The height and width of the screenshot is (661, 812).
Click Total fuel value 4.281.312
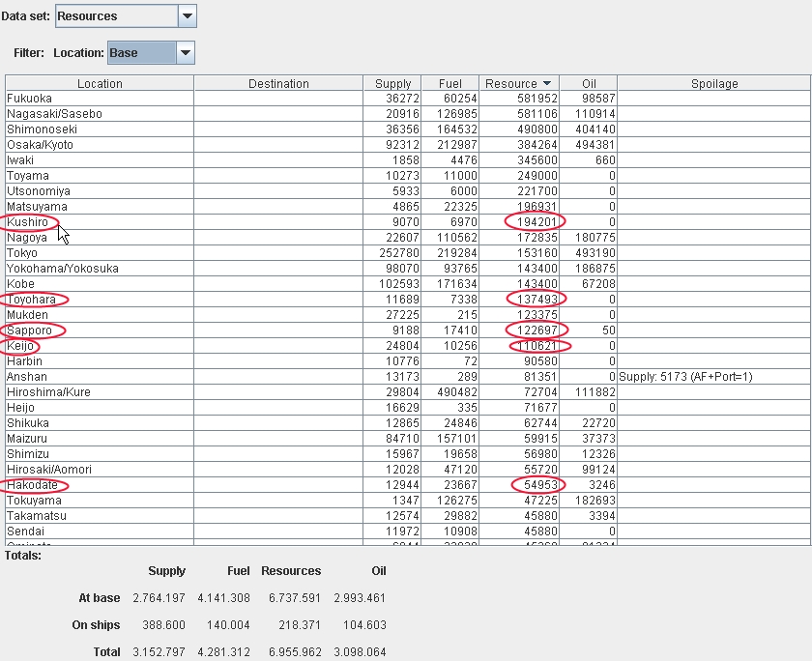(223, 651)
